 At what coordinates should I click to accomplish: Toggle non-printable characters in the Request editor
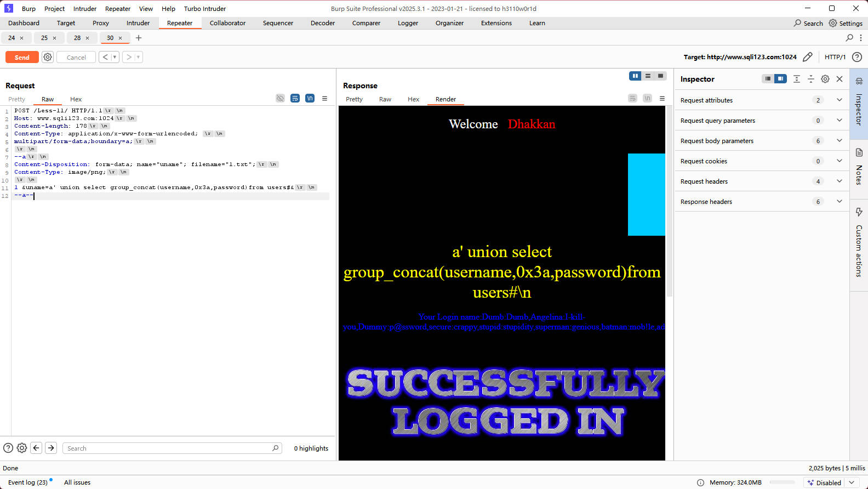[310, 98]
